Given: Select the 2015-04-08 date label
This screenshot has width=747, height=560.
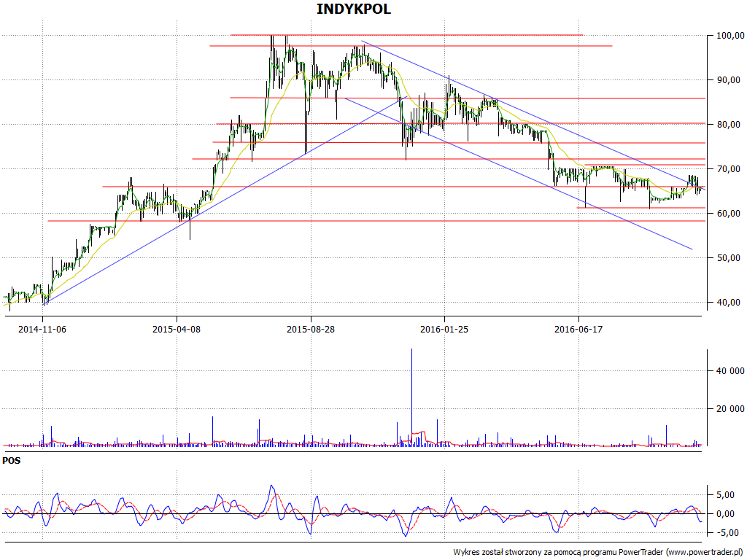Looking at the screenshot, I should [x=177, y=329].
